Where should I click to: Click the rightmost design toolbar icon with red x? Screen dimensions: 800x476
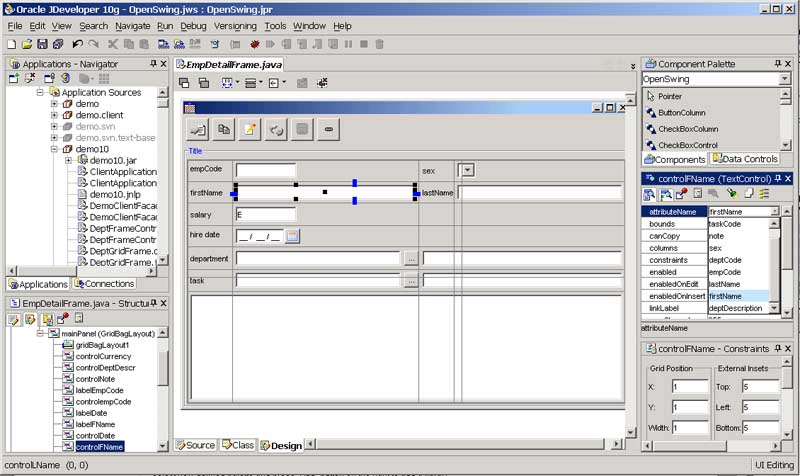point(322,83)
